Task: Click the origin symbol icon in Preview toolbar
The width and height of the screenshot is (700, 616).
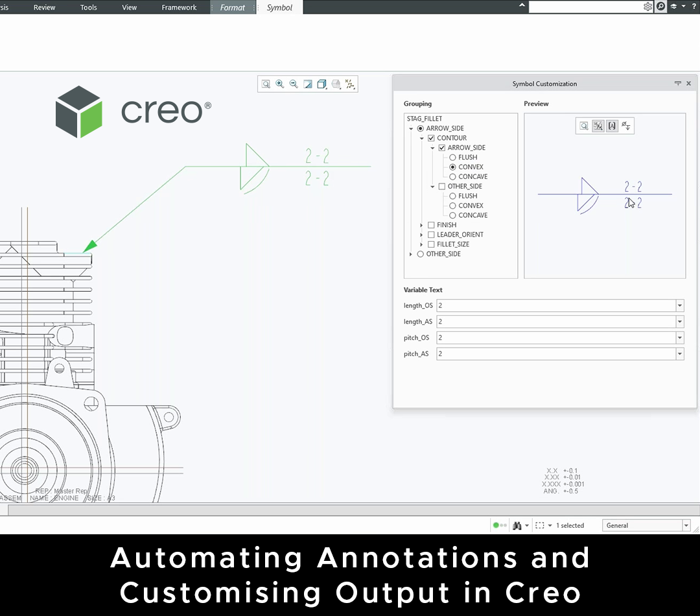Action: tap(626, 126)
